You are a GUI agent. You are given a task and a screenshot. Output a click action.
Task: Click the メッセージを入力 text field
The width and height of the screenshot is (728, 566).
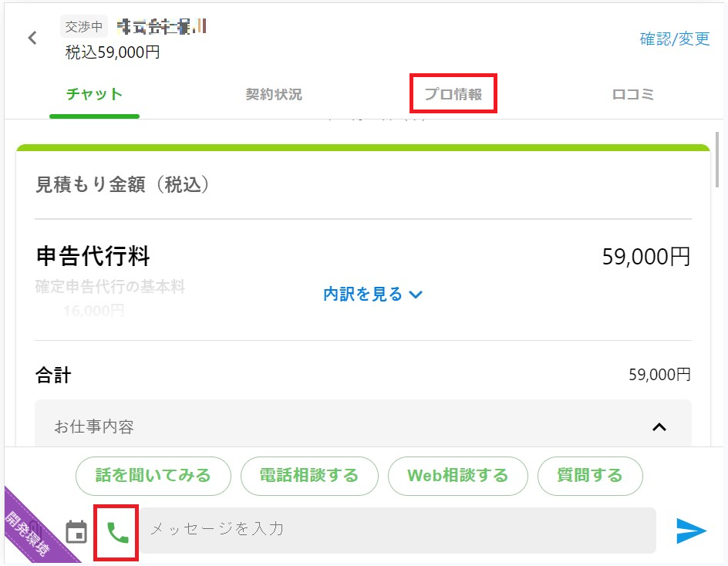click(x=397, y=529)
